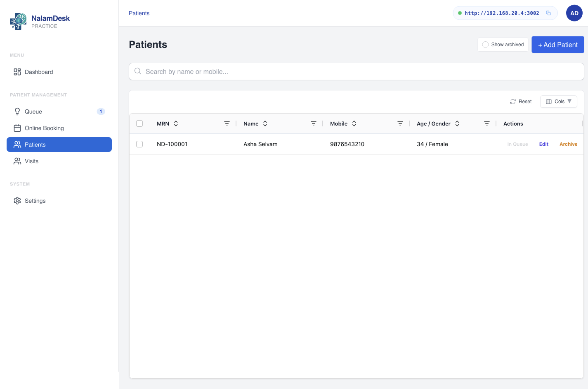Click the NalamDesk logo icon
Image resolution: width=588 pixels, height=389 pixels.
tap(18, 21)
